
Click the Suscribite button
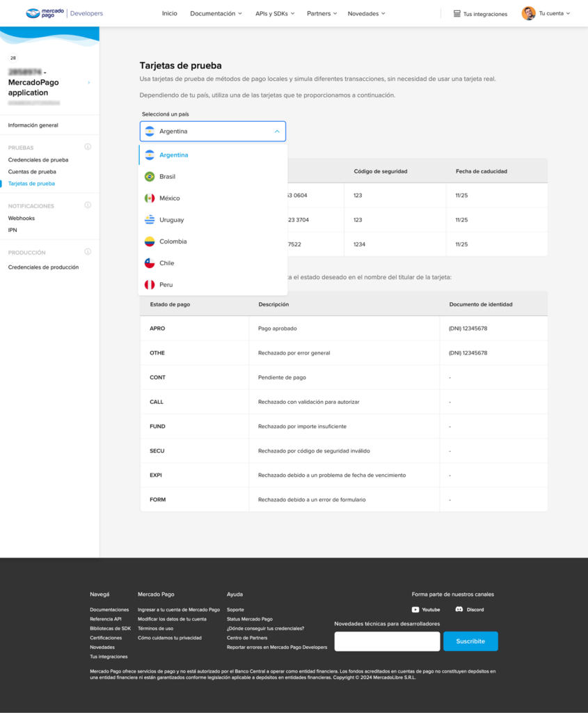point(470,641)
